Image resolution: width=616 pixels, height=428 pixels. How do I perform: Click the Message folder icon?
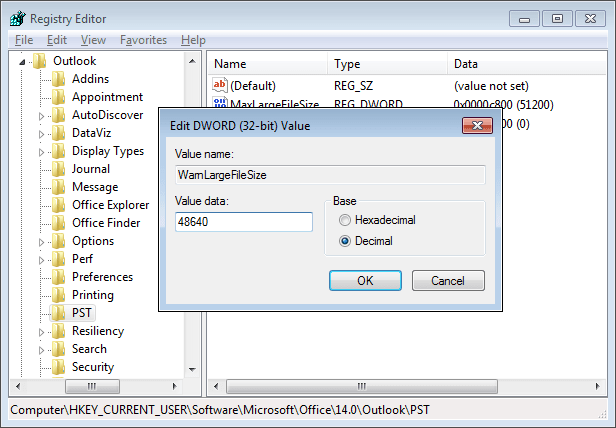click(59, 187)
